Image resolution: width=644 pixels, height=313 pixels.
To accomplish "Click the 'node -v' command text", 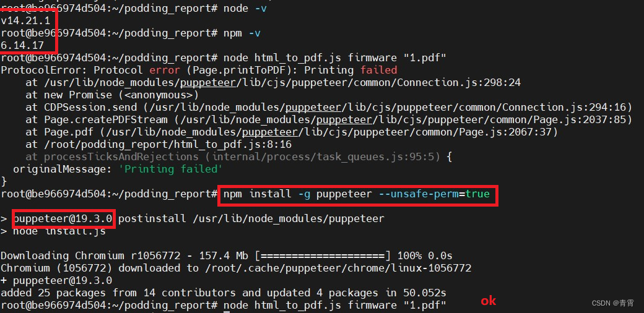I will (245, 8).
